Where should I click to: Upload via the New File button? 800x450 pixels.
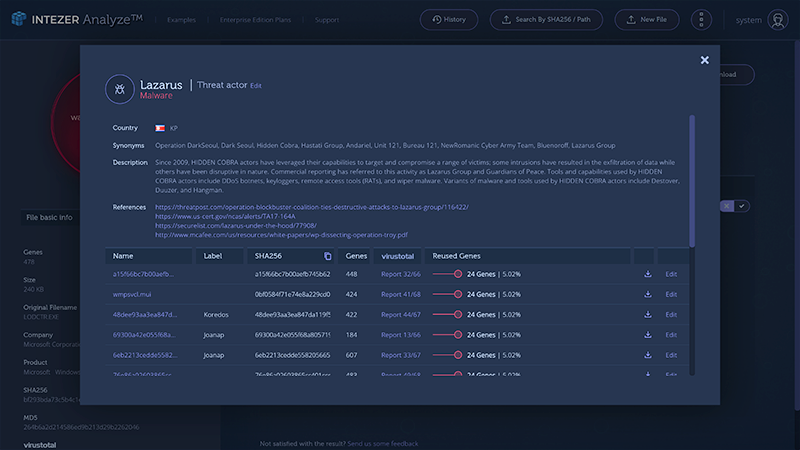[x=646, y=19]
